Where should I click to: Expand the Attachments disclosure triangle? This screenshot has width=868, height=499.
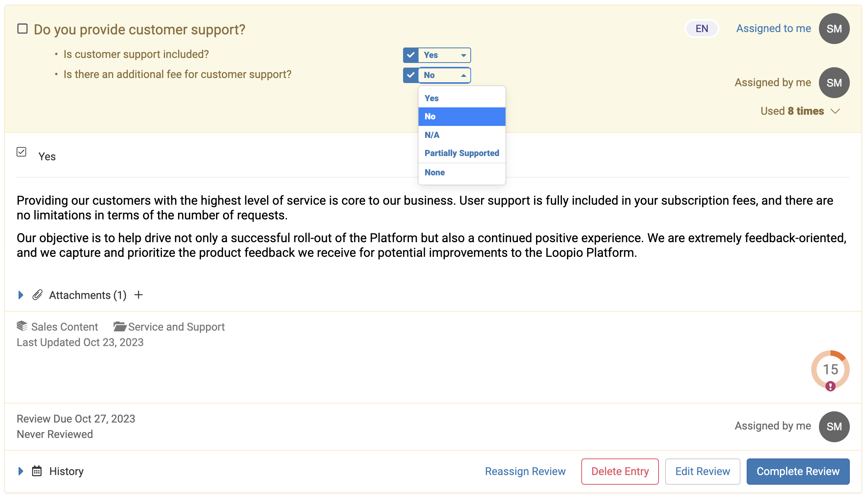20,295
